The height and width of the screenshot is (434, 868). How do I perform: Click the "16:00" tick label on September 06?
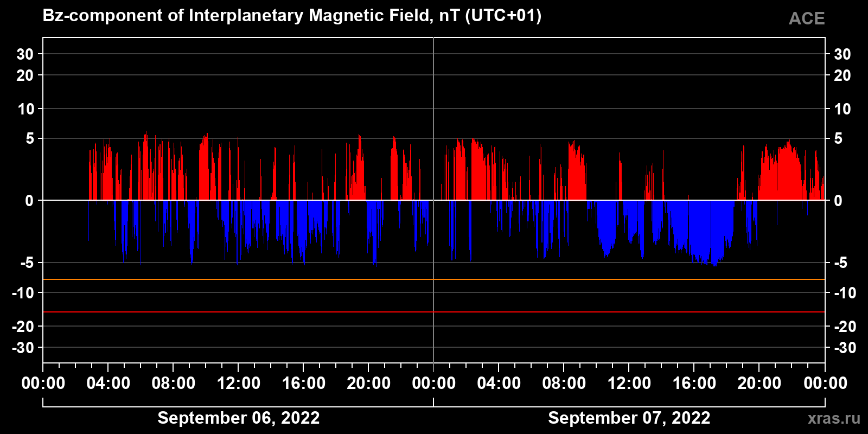click(x=304, y=383)
